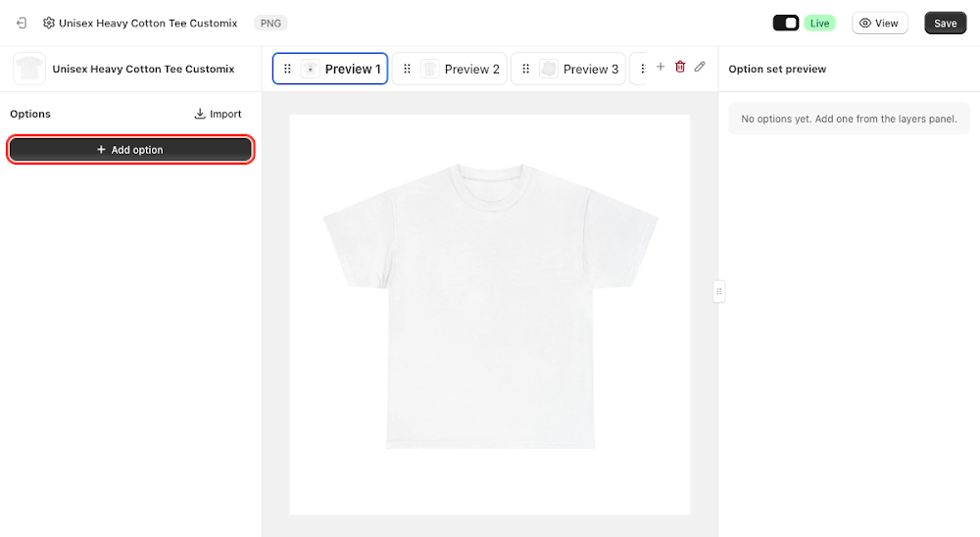980x537 pixels.
Task: Import options via Import button
Action: [219, 114]
